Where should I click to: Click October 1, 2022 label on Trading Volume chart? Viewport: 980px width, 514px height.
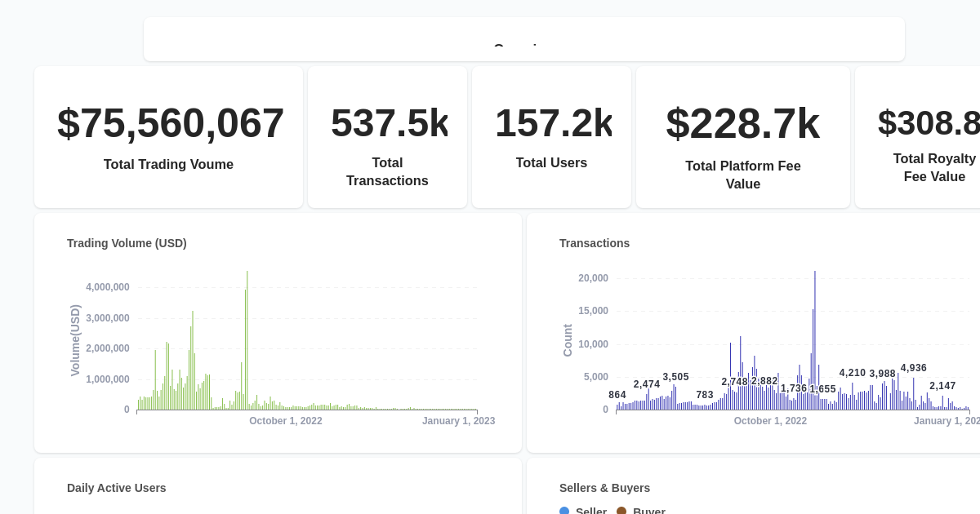[286, 420]
